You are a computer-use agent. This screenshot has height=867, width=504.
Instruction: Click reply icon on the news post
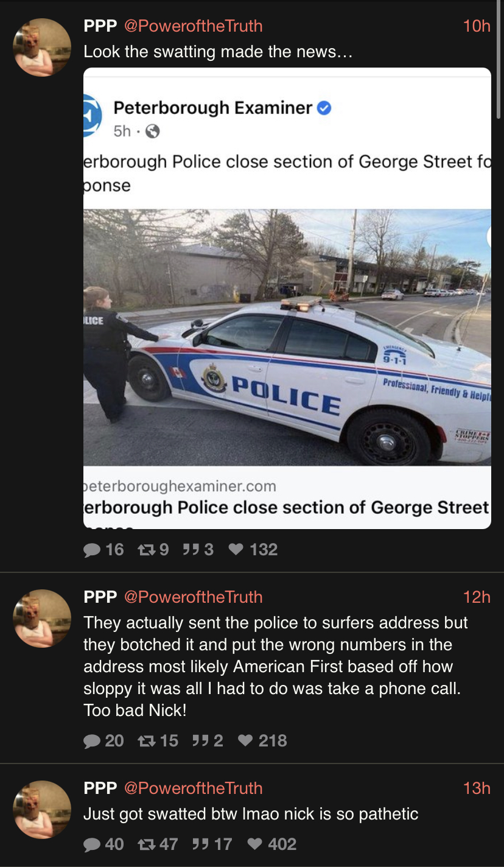pos(92,550)
